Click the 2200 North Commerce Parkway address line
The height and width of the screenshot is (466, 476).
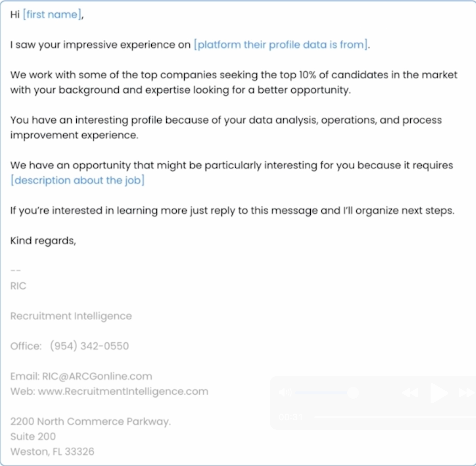click(x=90, y=421)
